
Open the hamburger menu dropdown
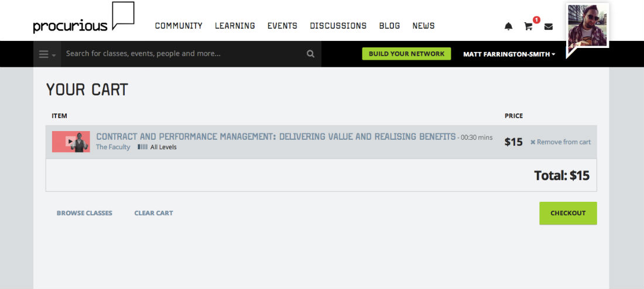(x=47, y=54)
